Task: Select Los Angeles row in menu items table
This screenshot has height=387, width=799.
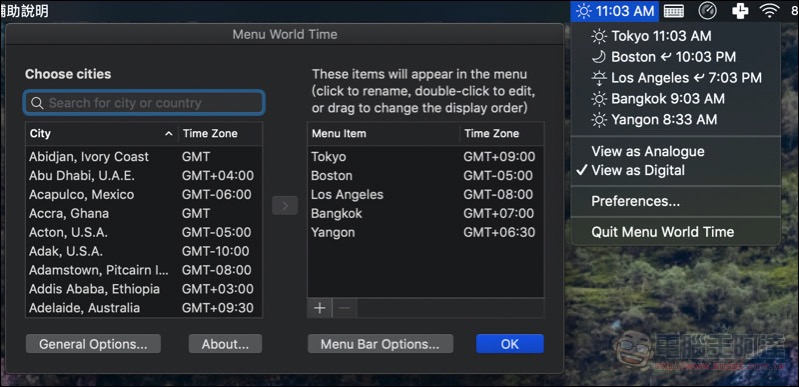Action: [x=425, y=194]
